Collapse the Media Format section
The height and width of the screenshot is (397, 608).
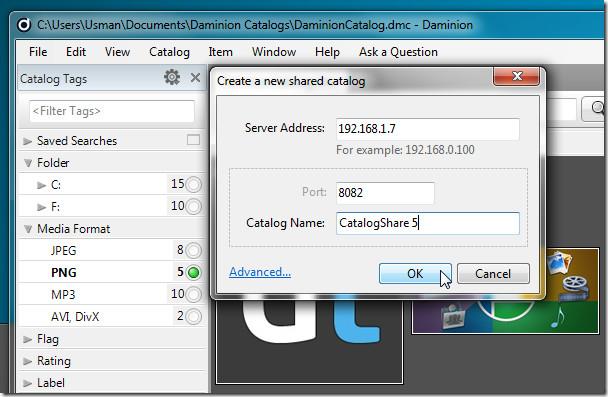(x=28, y=229)
